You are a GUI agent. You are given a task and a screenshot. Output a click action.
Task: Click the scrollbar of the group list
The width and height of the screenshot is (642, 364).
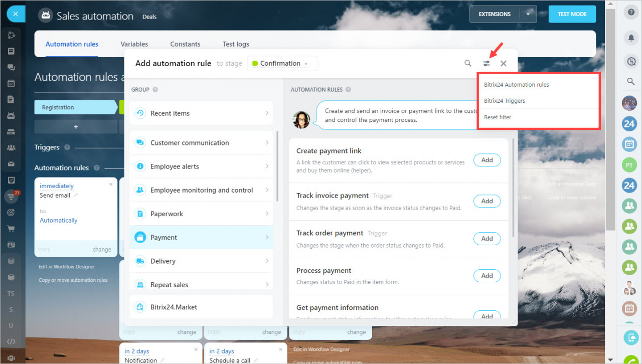pyautogui.click(x=277, y=166)
